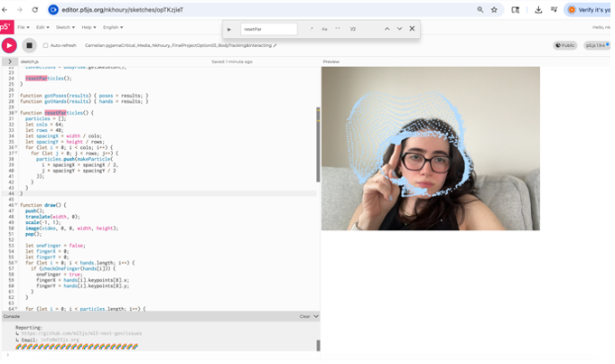Open the browser downloads icon
Viewport: 615px width, 364px height.
(x=538, y=10)
